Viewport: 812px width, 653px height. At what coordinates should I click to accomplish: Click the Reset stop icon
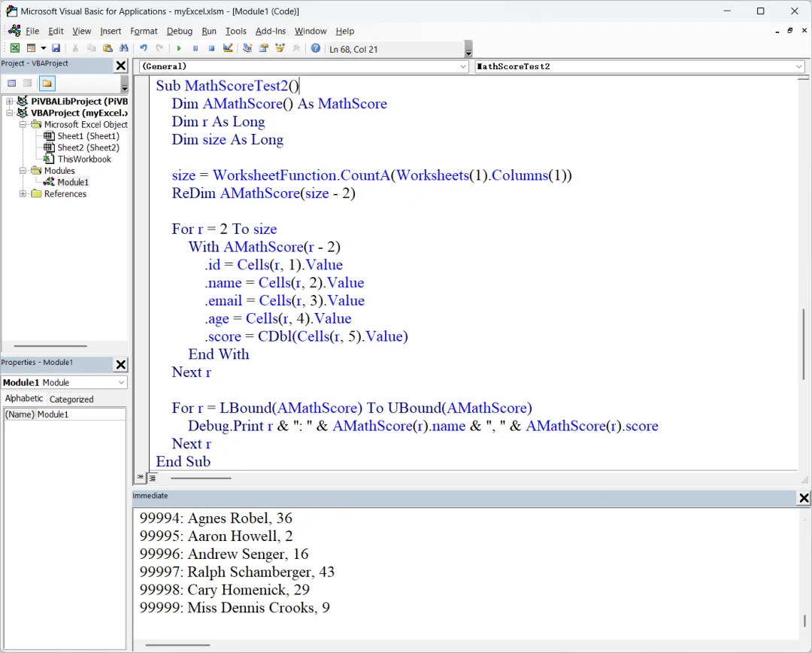[211, 48]
